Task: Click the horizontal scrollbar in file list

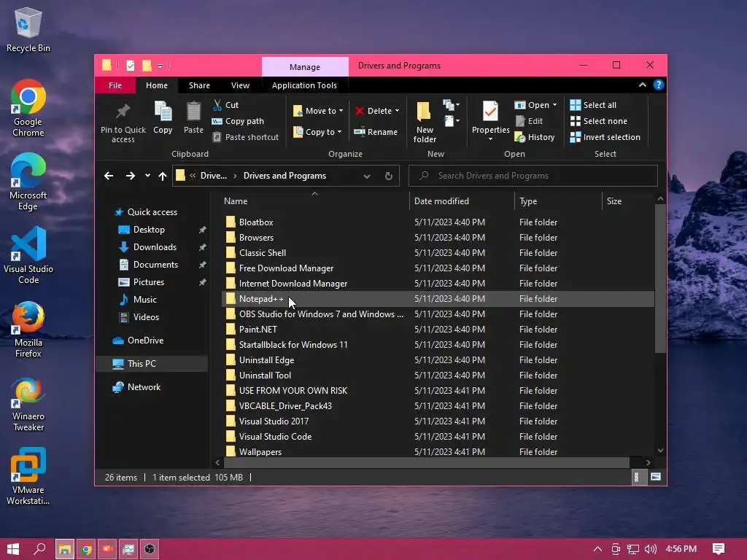Action: (x=426, y=462)
